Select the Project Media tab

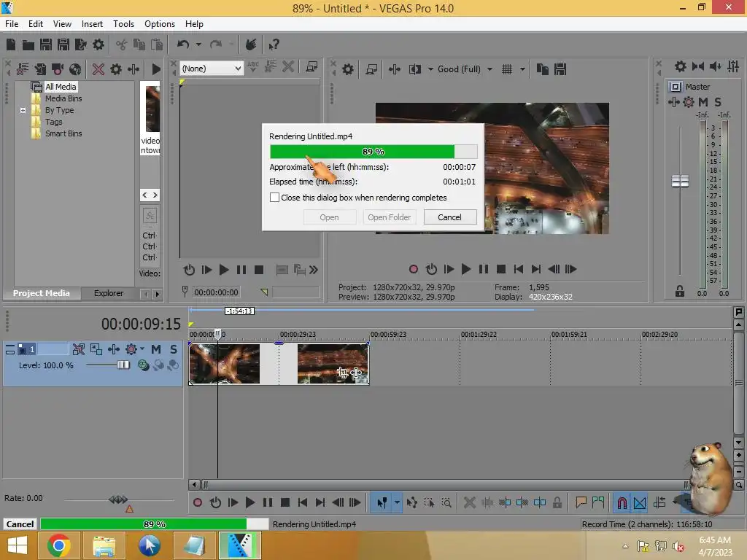pyautogui.click(x=42, y=293)
